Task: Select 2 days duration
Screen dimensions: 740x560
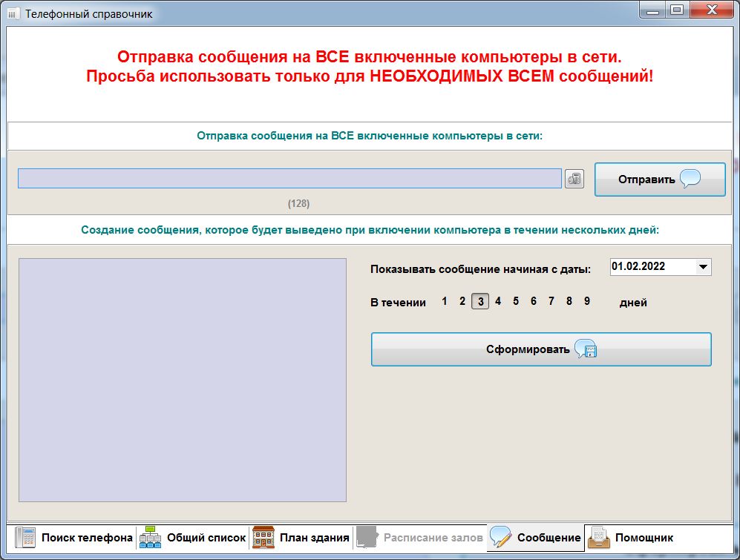Action: pyautogui.click(x=462, y=301)
